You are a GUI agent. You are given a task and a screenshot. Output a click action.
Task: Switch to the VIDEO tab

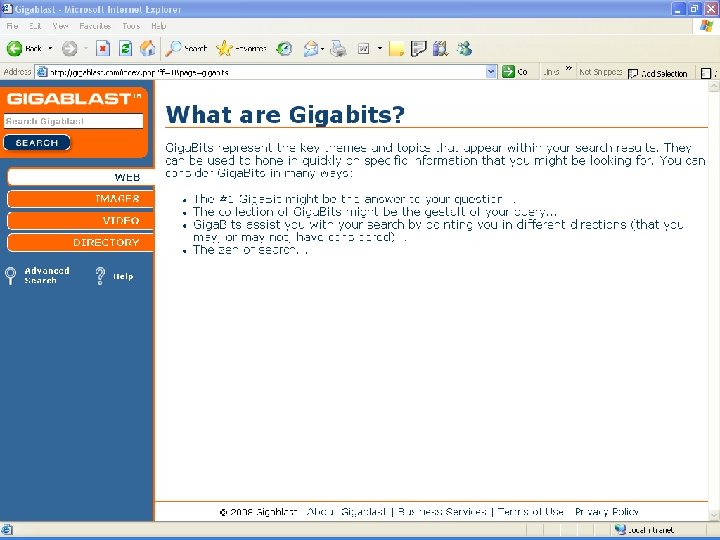click(81, 221)
